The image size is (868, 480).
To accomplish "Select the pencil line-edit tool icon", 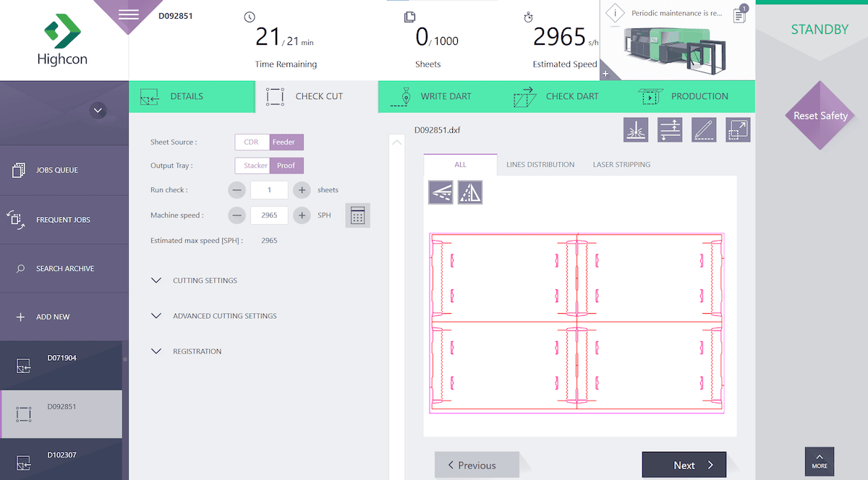I will (703, 129).
